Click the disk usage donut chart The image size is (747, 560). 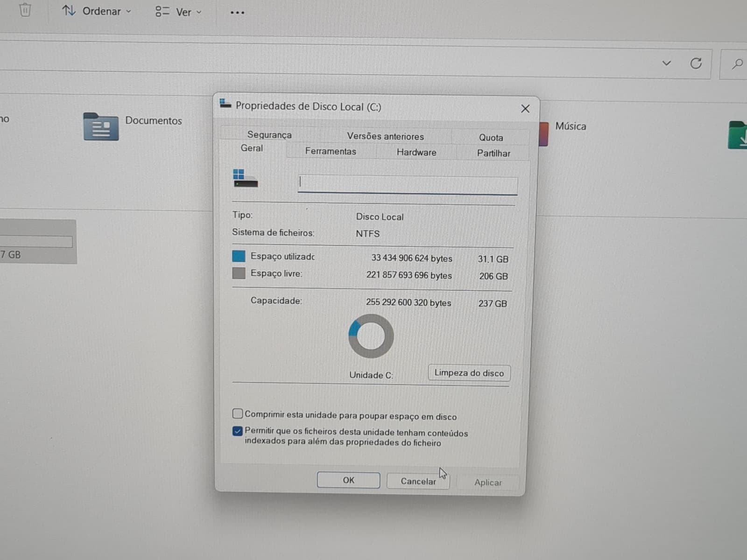click(x=371, y=336)
